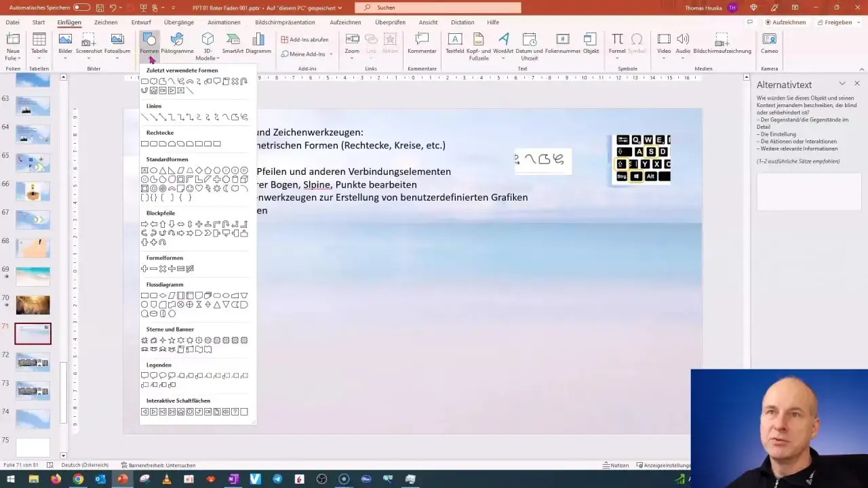Screen dimensions: 868x488
Task: Click the Notizen button in status bar
Action: 616,465
